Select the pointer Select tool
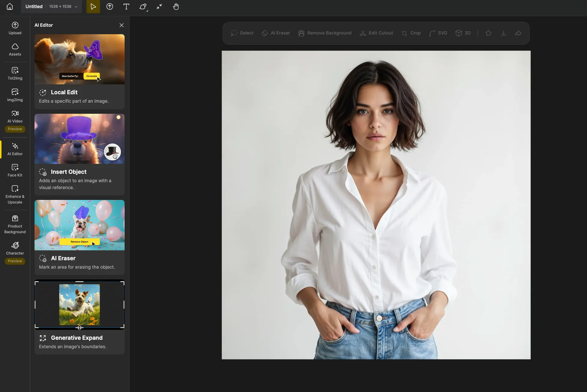The image size is (587, 392). coord(93,7)
